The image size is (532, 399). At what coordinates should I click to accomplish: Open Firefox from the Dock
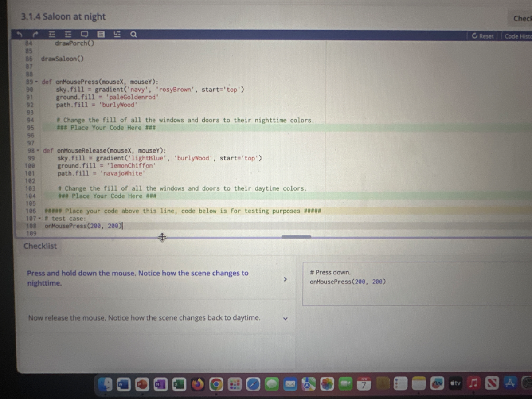[x=198, y=384]
